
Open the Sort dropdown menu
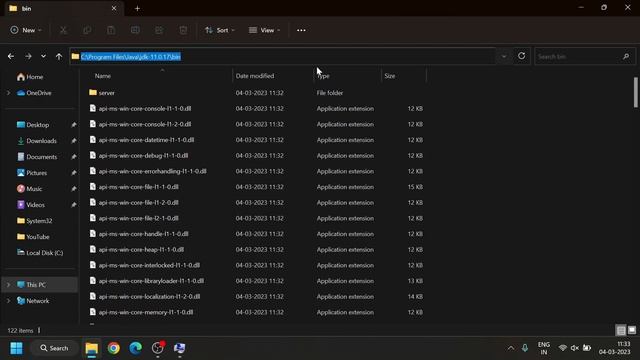(220, 30)
